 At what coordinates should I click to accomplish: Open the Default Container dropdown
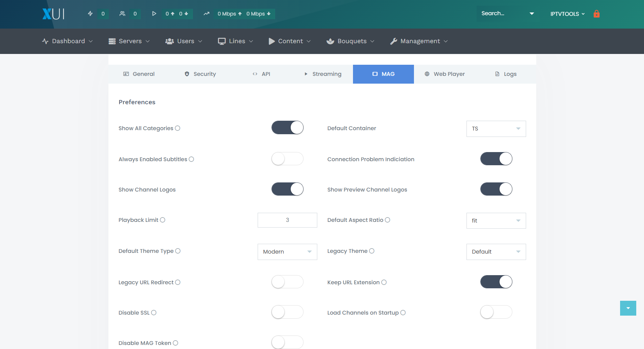496,129
